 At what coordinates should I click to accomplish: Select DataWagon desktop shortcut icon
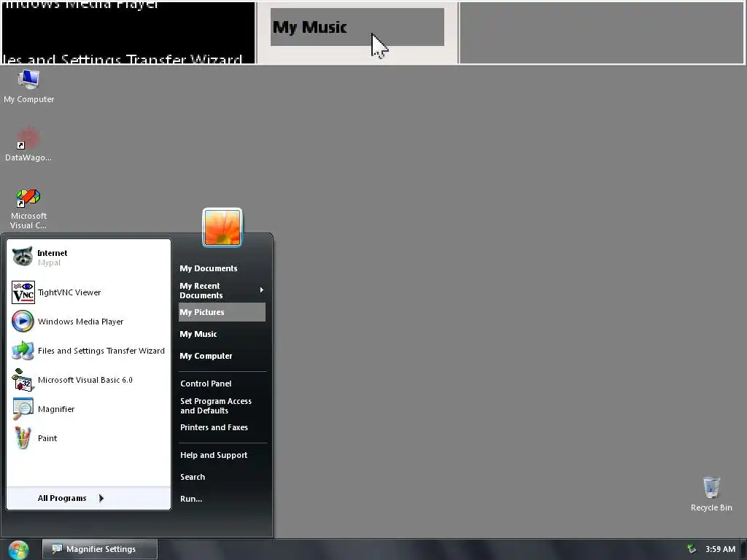(x=28, y=138)
